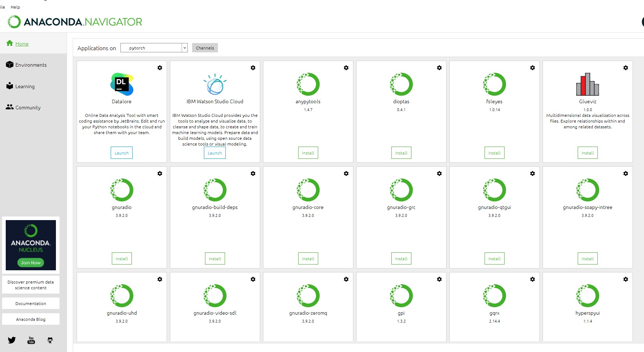The width and height of the screenshot is (644, 352).
Task: Click Join Now on Anaconda Nucleus banner
Action: 31,262
